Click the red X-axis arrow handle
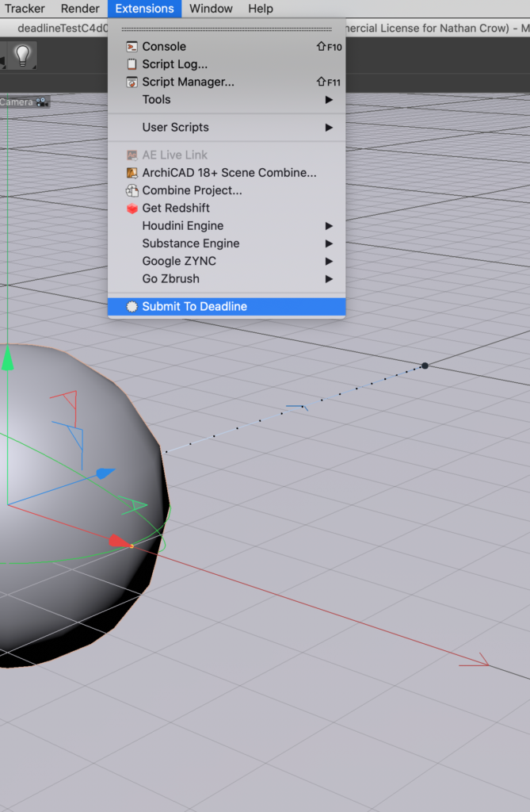 (120, 542)
